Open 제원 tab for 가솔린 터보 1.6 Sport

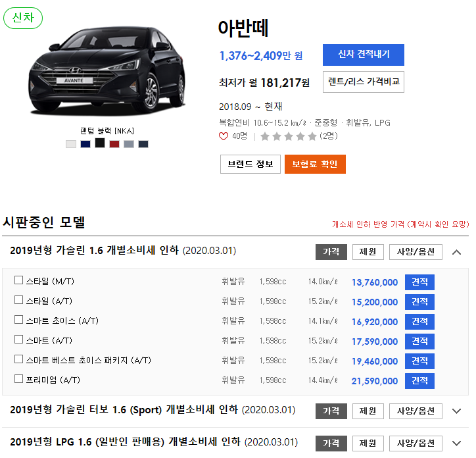coord(368,411)
